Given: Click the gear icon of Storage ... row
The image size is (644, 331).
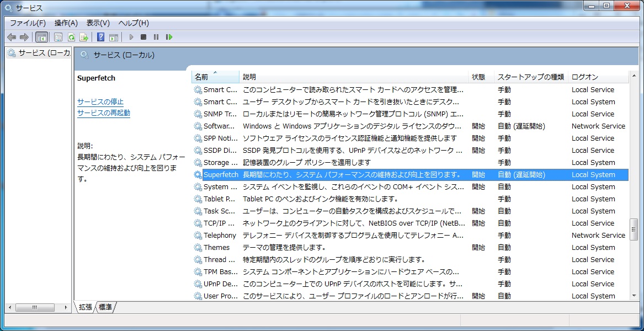Looking at the screenshot, I should click(198, 162).
